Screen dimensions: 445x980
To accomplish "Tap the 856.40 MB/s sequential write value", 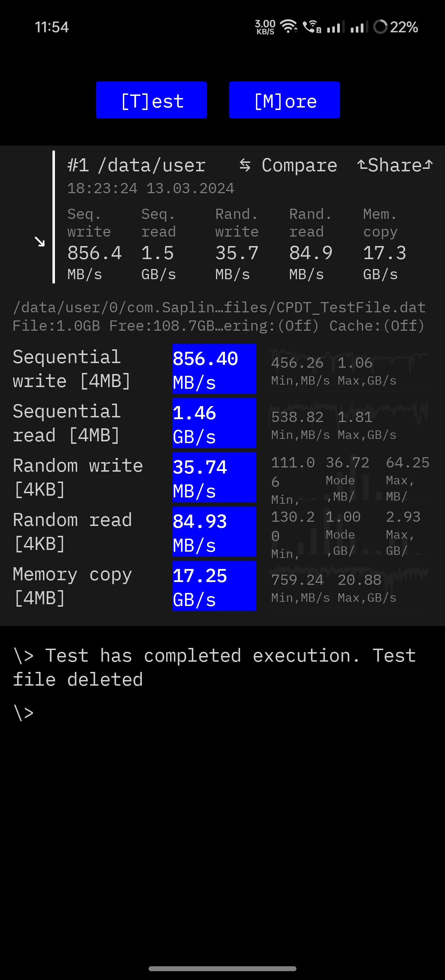I will (214, 369).
